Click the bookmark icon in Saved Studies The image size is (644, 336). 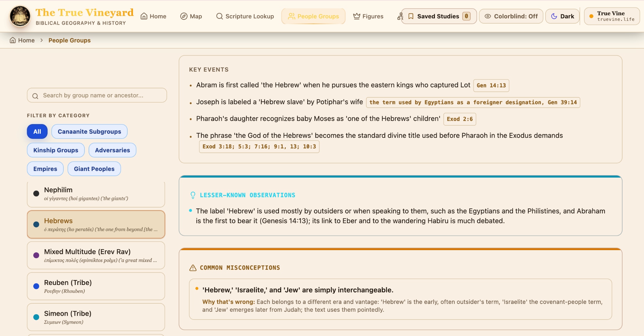point(411,16)
